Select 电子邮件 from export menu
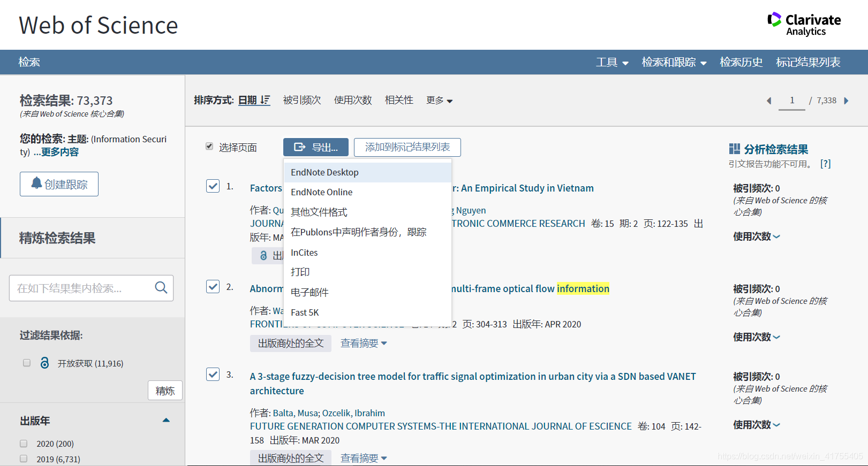This screenshot has width=868, height=466. coord(368,292)
